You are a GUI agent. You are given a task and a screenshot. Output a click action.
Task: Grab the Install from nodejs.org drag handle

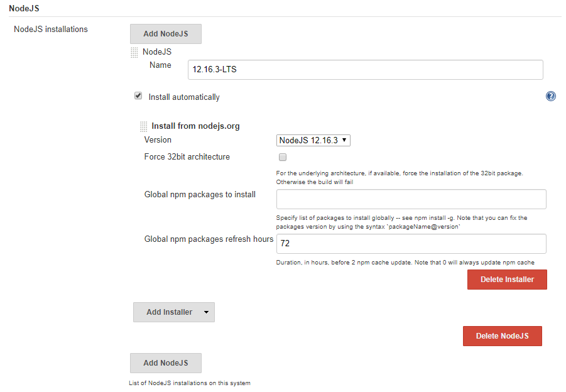[143, 126]
